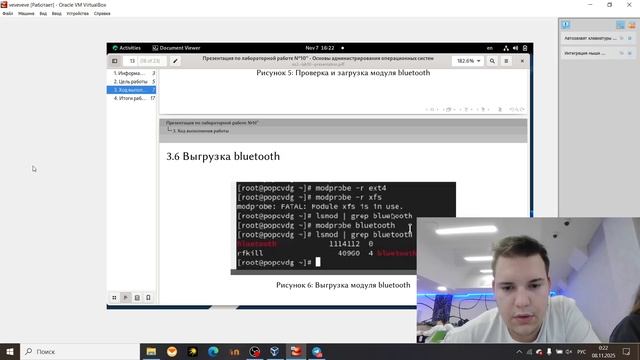Switch sidebar to thumbnails grid view

[x=114, y=298]
